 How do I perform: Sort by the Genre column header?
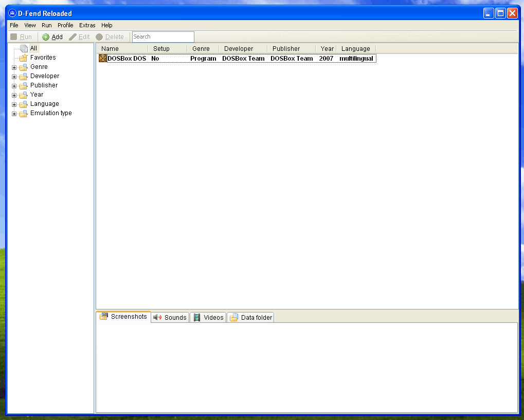point(203,49)
